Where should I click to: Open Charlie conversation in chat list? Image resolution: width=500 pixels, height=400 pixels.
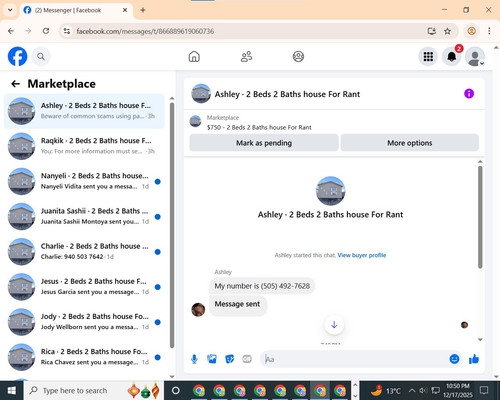click(84, 252)
